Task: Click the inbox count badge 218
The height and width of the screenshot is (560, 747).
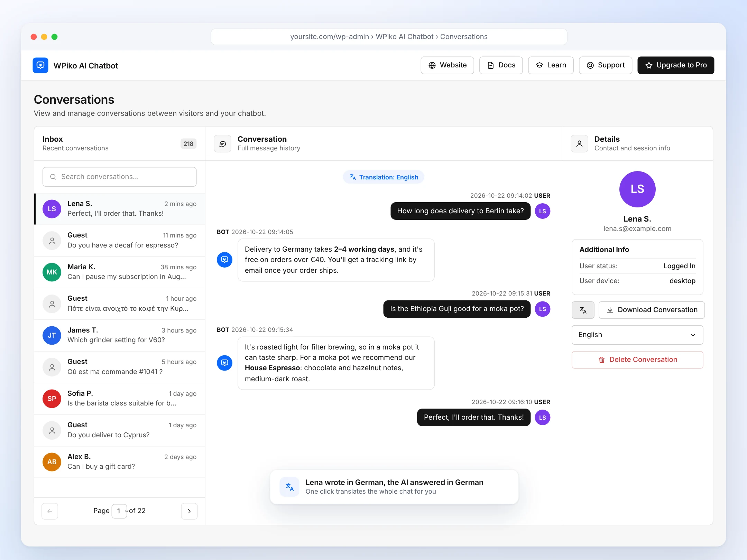Action: pos(188,144)
